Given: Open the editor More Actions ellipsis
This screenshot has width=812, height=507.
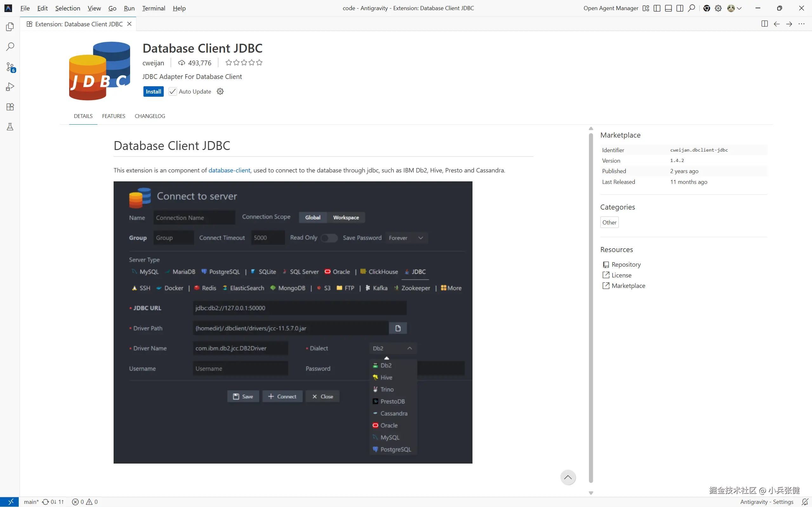Looking at the screenshot, I should coord(801,24).
